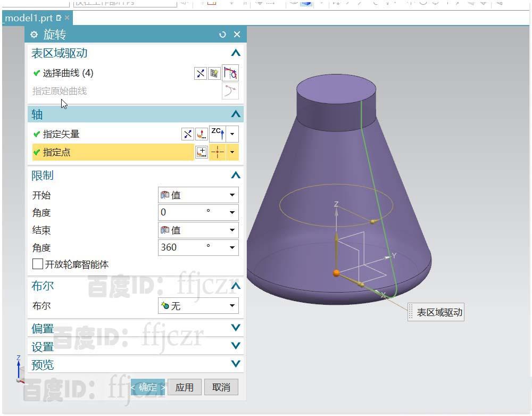
Task: Switch to the model1.prt tab
Action: coord(29,18)
